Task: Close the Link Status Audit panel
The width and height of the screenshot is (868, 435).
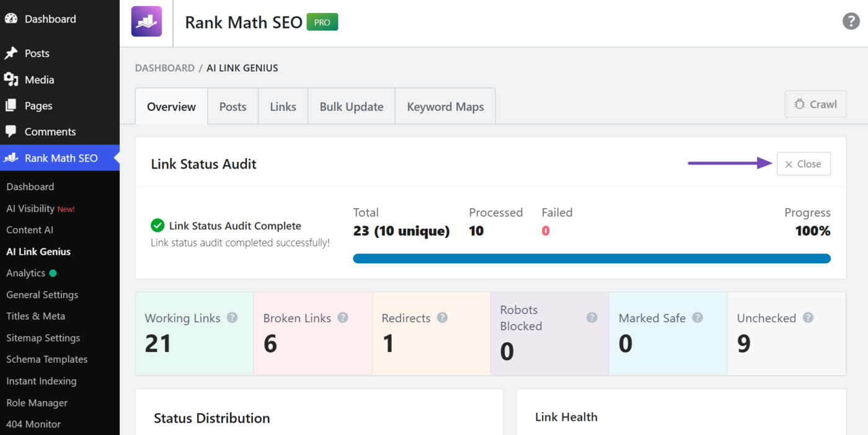Action: pyautogui.click(x=804, y=164)
